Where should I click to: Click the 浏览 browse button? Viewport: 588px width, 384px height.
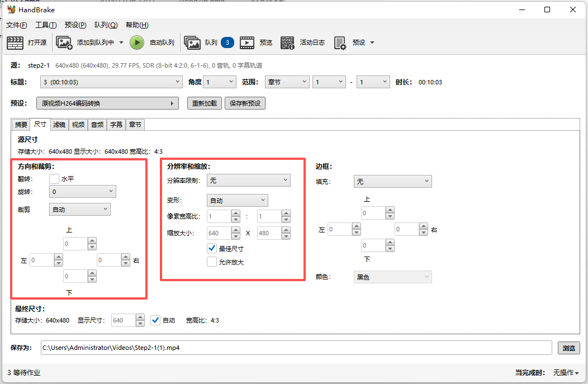tap(568, 348)
